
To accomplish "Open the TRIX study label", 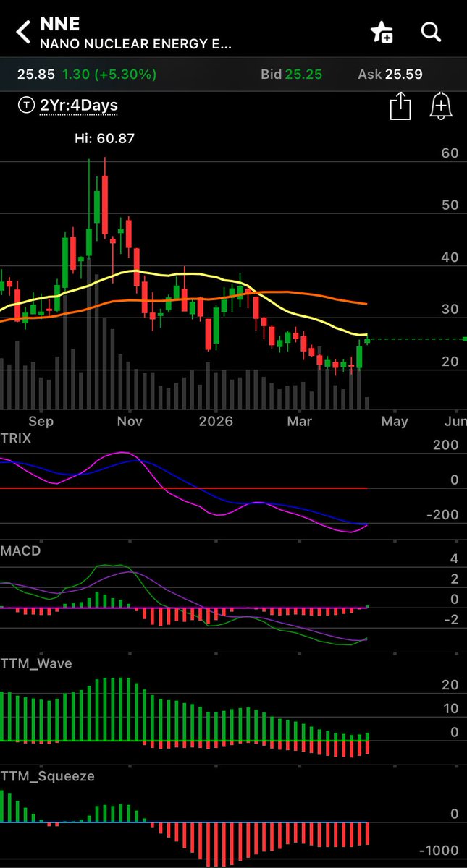I will (16, 438).
